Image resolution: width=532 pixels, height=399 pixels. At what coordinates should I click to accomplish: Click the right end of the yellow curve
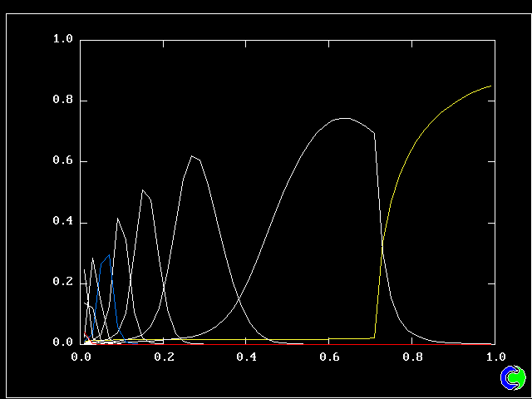[x=491, y=86]
